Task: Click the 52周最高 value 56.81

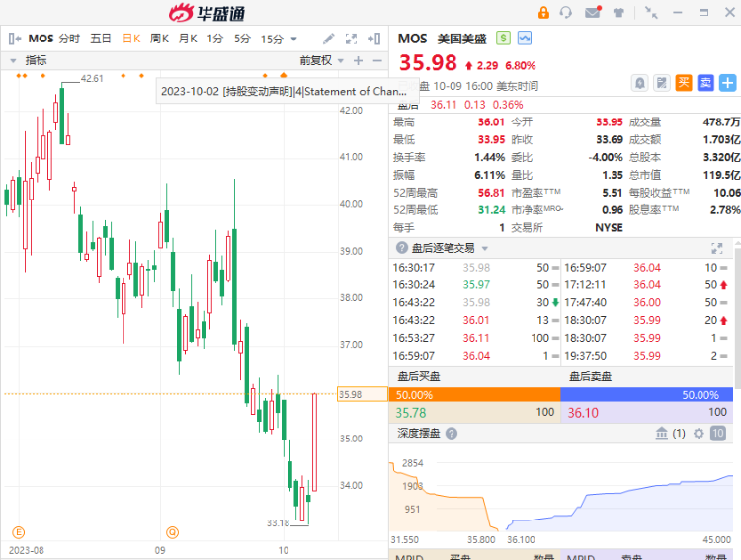Action: click(491, 193)
